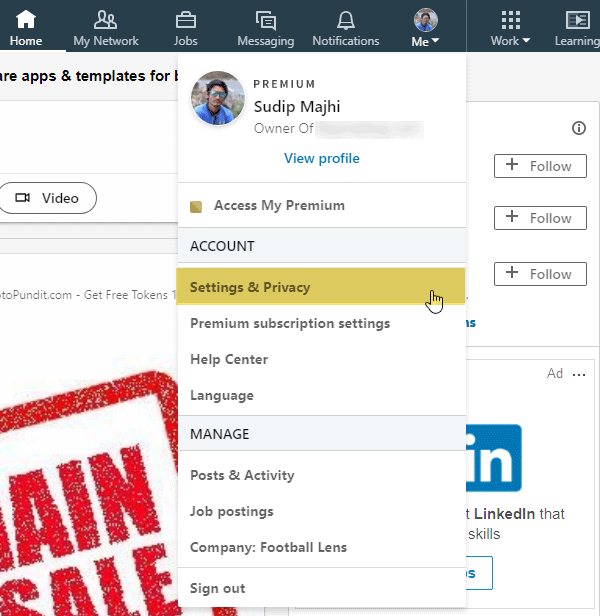Expand the Work apps dropdown

point(510,28)
